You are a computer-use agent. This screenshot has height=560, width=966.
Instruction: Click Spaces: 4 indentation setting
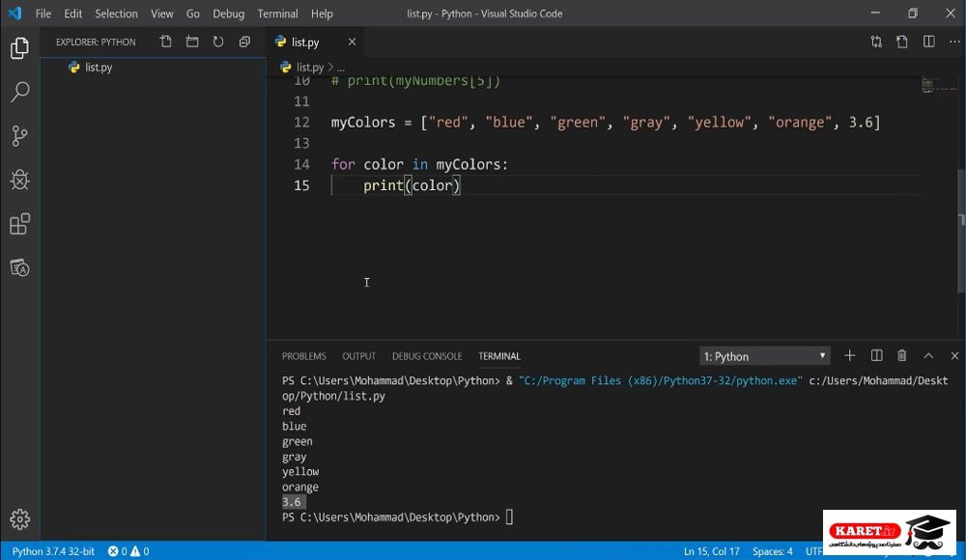772,551
